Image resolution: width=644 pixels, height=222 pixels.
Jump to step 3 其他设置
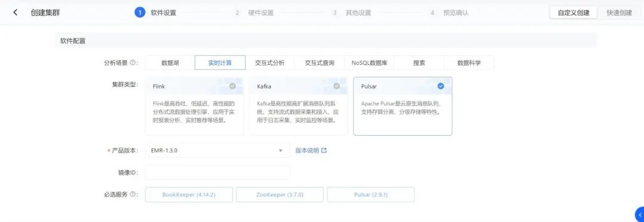(352, 12)
